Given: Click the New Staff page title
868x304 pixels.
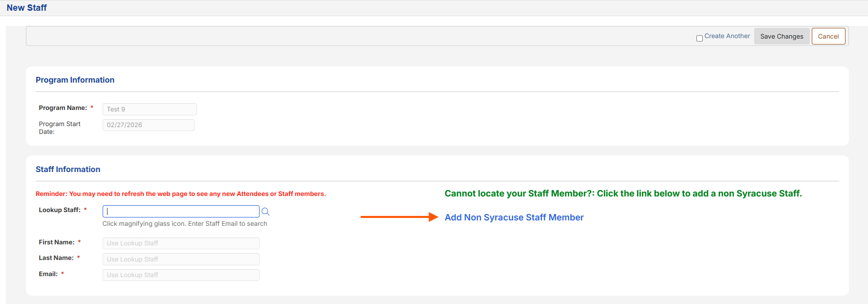Looking at the screenshot, I should [27, 8].
